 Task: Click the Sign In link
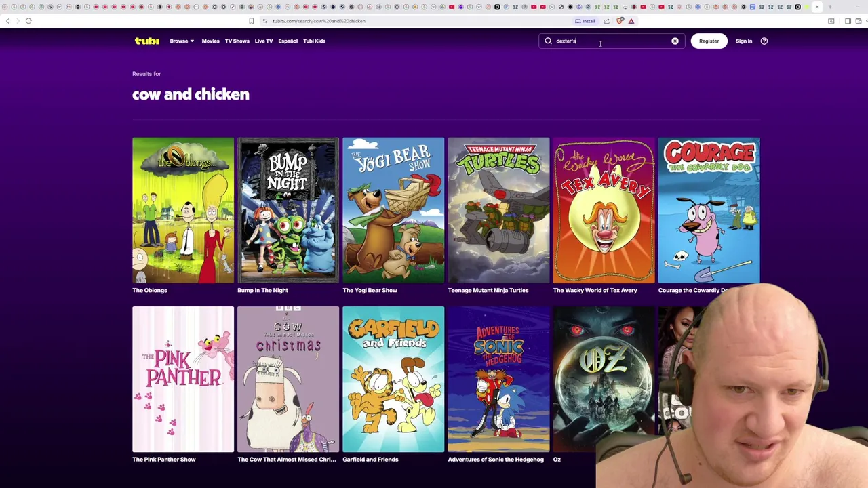pyautogui.click(x=744, y=41)
